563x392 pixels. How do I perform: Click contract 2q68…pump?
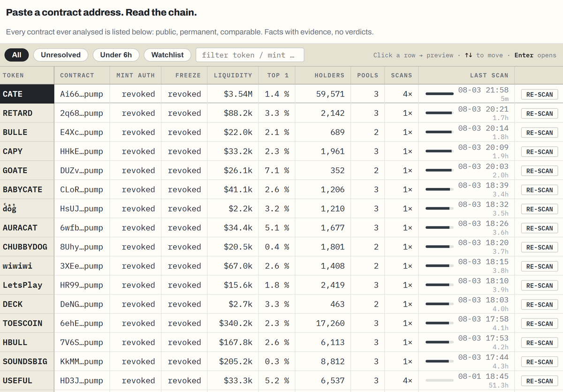[82, 113]
